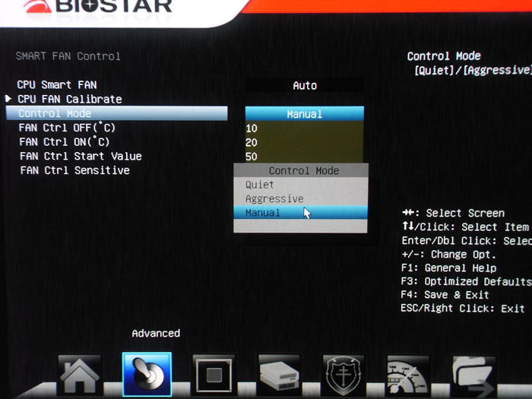Viewport: 532px width, 399px height.
Task: Click the SMART FAN Control heading
Action: (x=68, y=56)
